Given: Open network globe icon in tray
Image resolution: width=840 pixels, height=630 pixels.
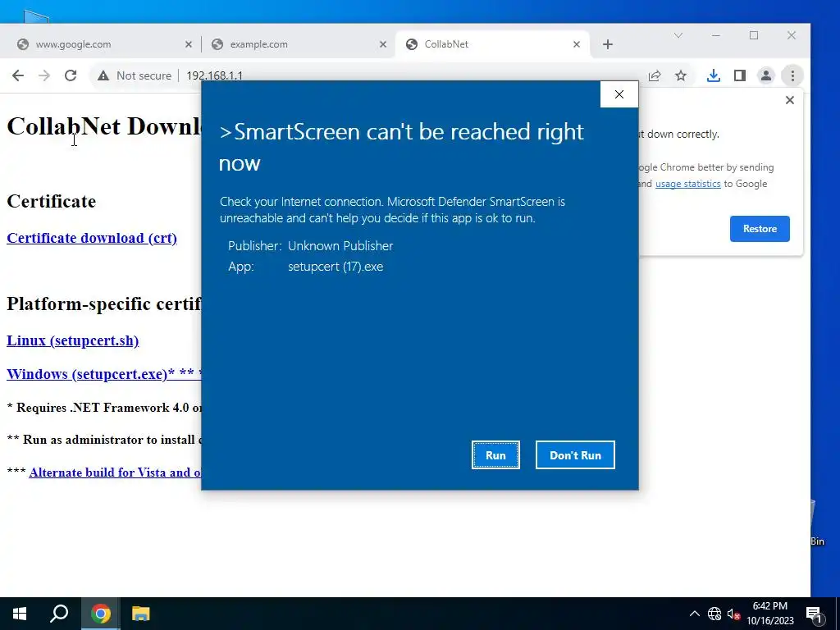Looking at the screenshot, I should (x=714, y=614).
